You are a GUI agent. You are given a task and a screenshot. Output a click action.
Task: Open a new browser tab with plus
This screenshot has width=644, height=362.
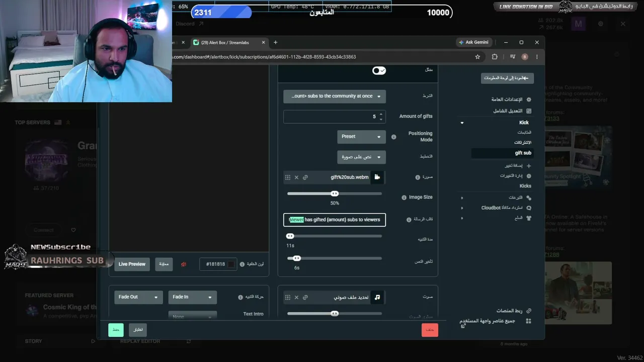tap(275, 43)
